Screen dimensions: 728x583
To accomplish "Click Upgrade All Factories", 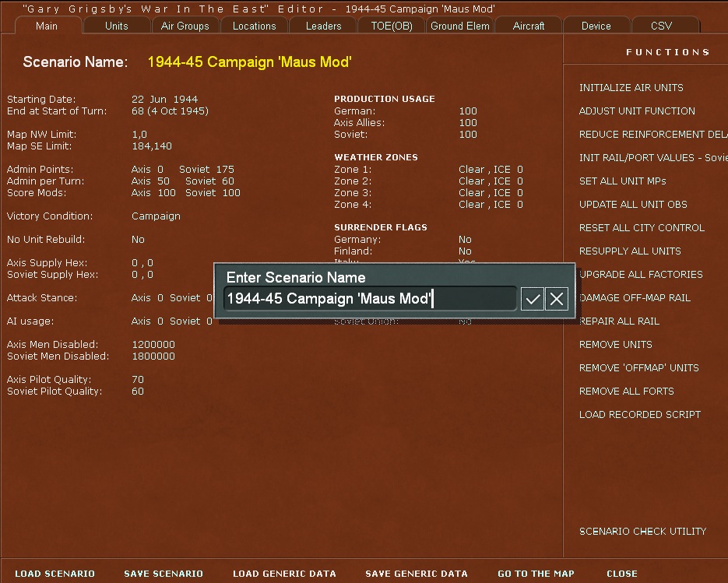I will pos(641,274).
